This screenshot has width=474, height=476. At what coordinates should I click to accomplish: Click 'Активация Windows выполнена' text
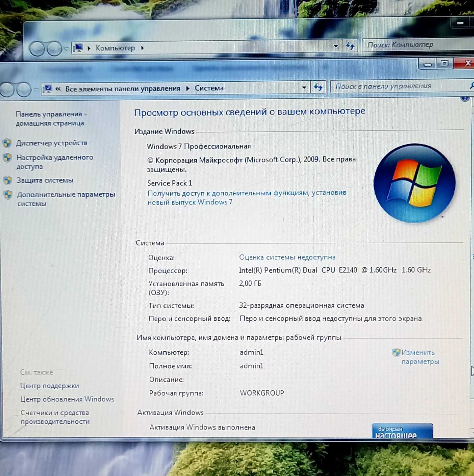[x=202, y=427]
